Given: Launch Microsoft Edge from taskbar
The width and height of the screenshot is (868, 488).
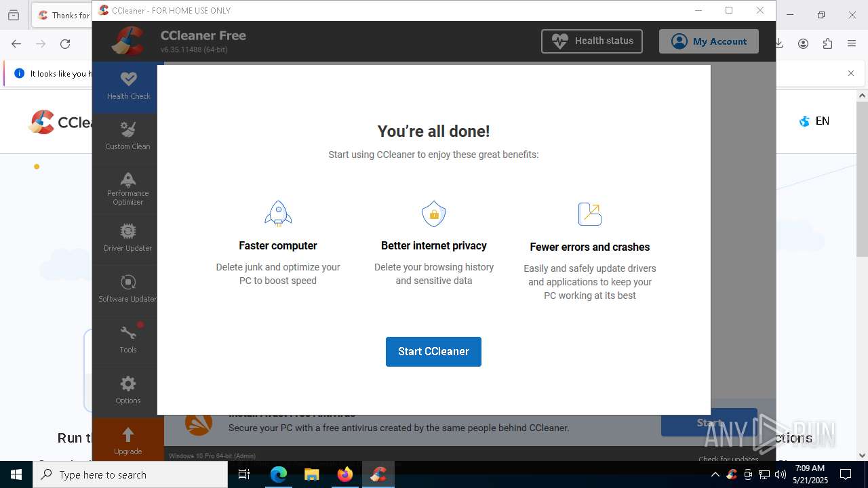Looking at the screenshot, I should tap(279, 474).
